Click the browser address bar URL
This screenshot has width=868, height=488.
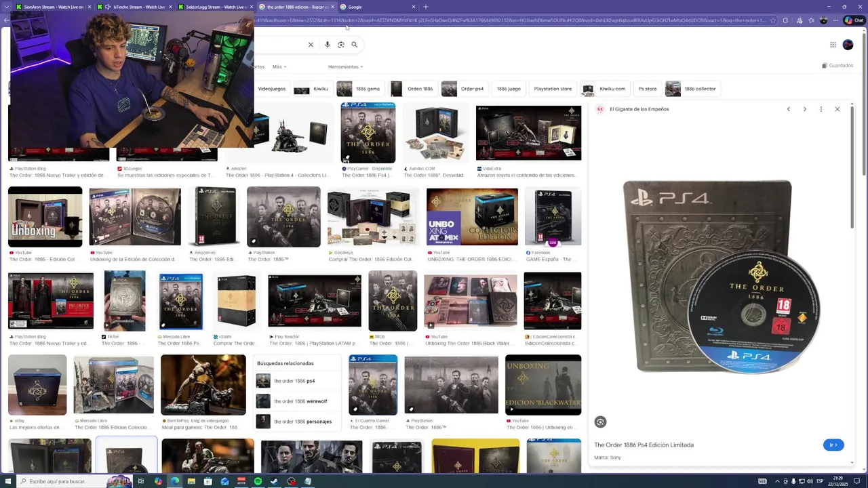[x=509, y=20]
